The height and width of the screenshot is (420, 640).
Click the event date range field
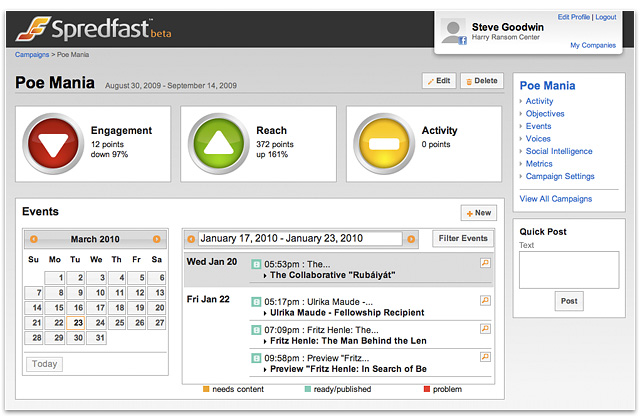[300, 239]
